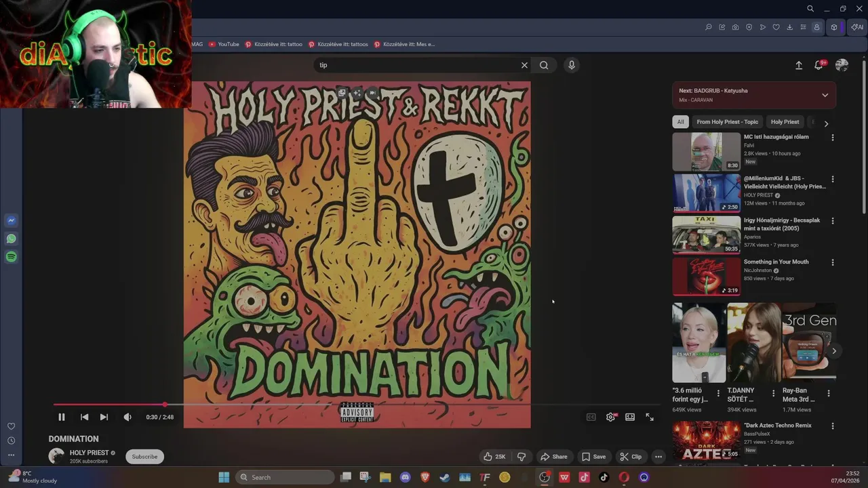This screenshot has height=488, width=868.
Task: Select the All filter chip
Action: [680, 122]
